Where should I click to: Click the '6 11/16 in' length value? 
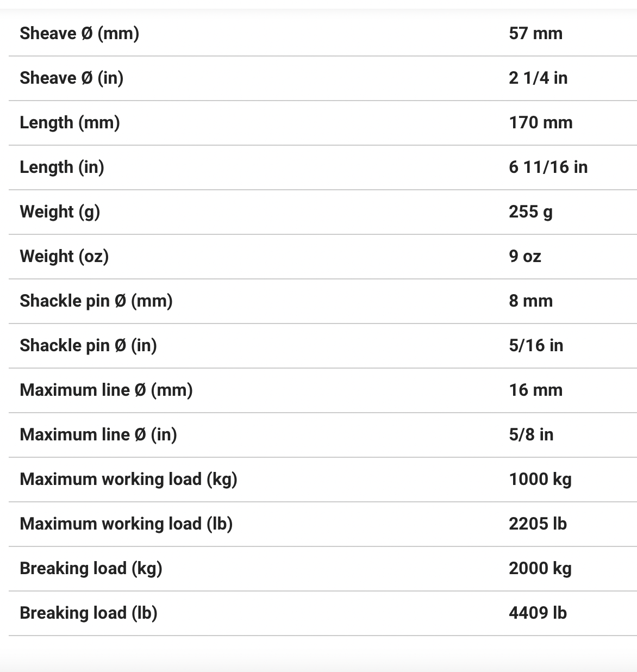point(548,167)
